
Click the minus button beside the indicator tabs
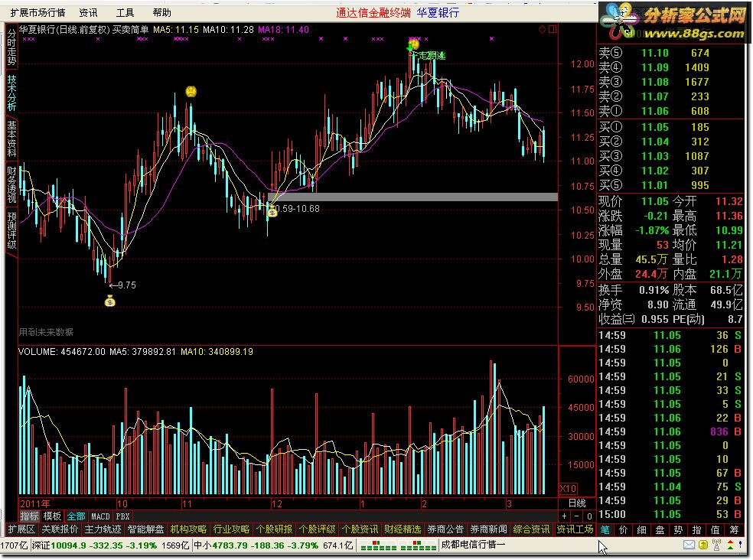[577, 516]
